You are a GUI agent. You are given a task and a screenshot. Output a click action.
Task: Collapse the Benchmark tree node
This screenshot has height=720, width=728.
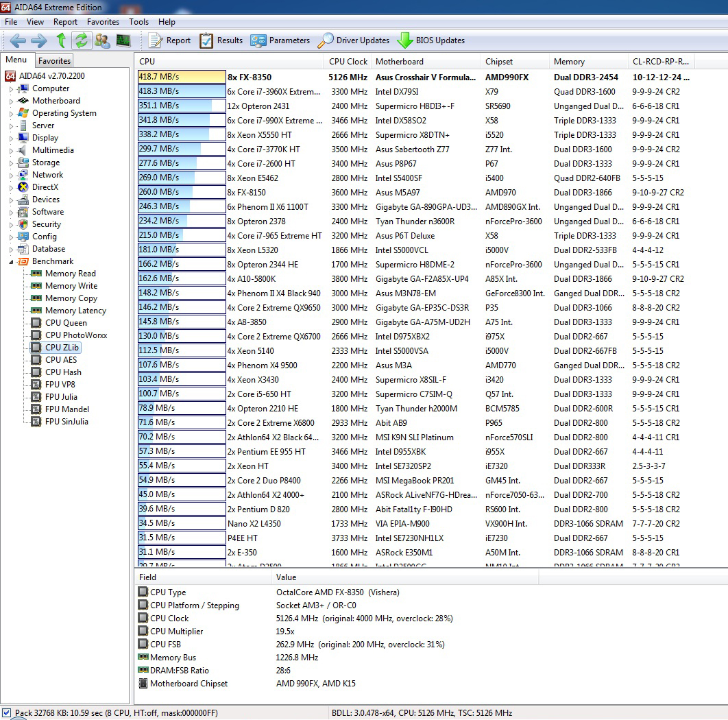coord(11,261)
